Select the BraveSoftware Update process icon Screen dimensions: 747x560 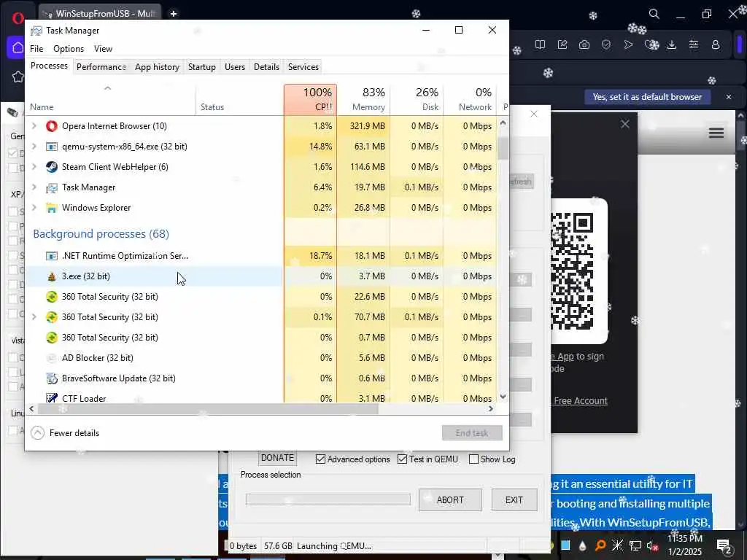click(52, 378)
